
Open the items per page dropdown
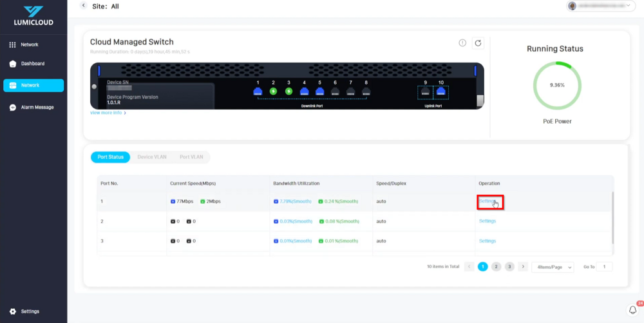click(553, 267)
